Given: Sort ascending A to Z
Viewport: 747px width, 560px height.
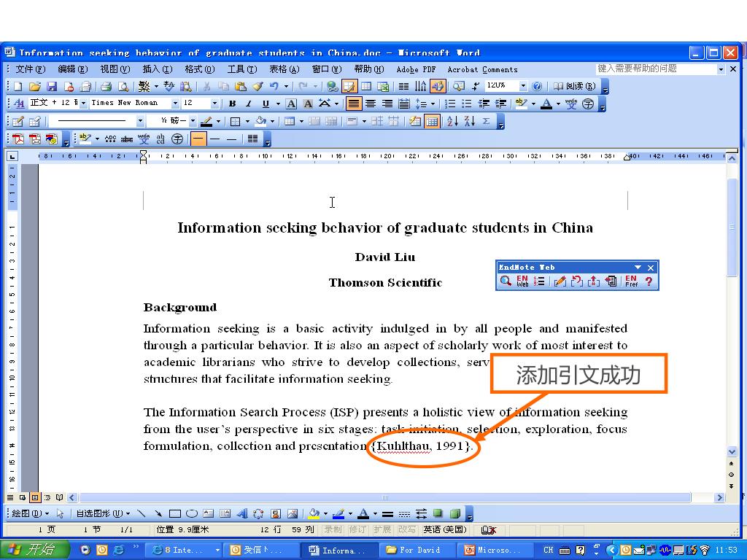Looking at the screenshot, I should point(452,121).
